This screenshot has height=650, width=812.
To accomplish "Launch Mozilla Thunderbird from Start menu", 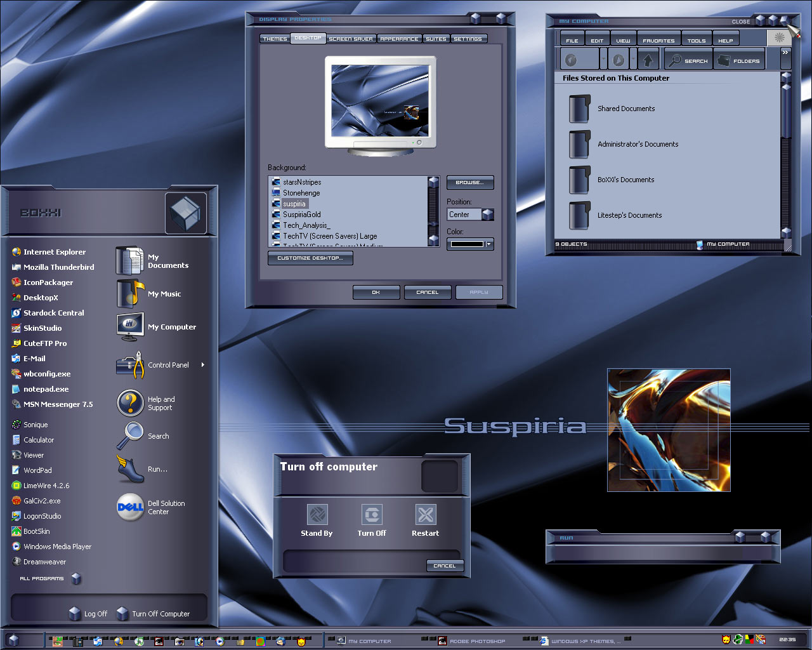I will [x=53, y=267].
